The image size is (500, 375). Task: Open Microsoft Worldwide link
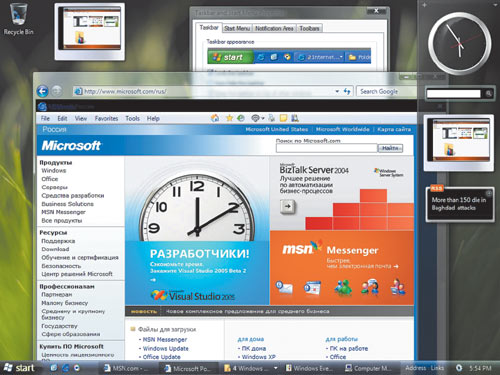click(343, 129)
